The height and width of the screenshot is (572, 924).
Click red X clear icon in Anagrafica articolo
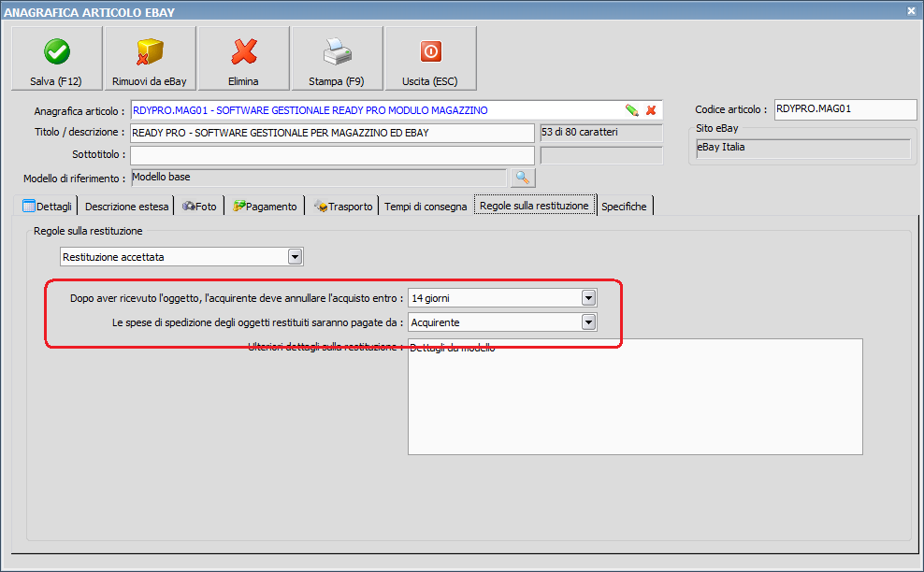(x=651, y=110)
